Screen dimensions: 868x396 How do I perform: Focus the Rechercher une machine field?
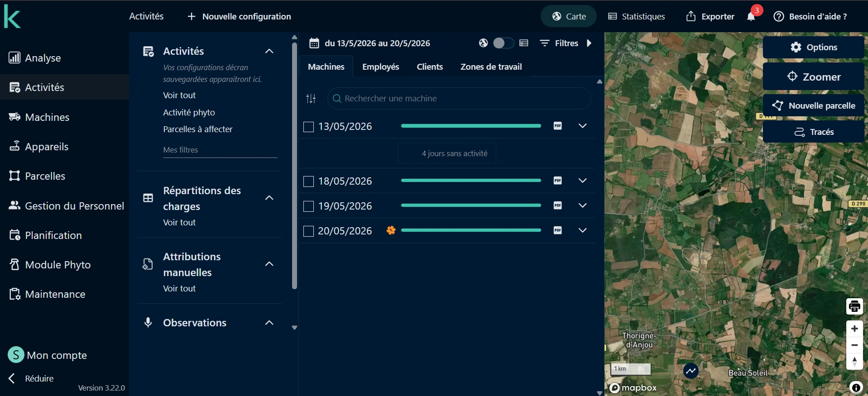459,98
